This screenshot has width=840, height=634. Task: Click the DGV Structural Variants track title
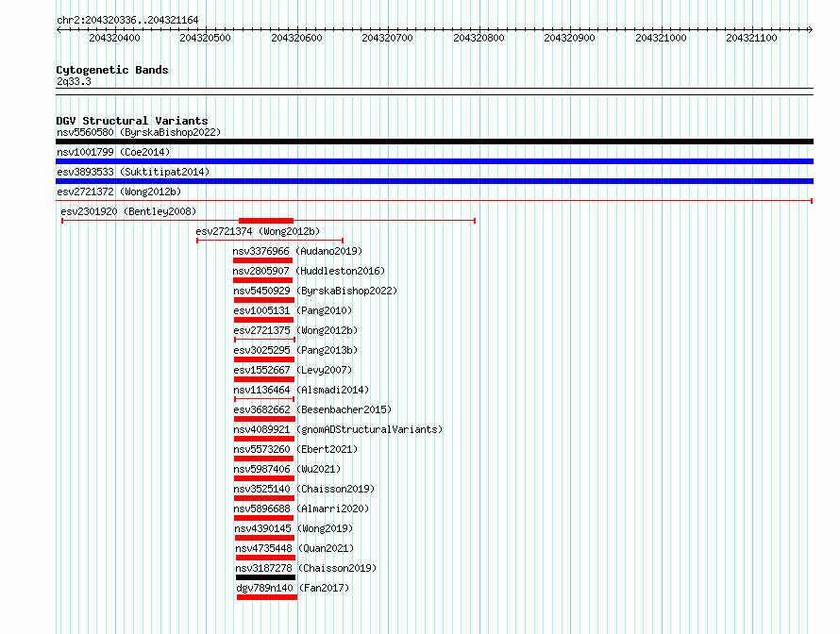(x=132, y=121)
